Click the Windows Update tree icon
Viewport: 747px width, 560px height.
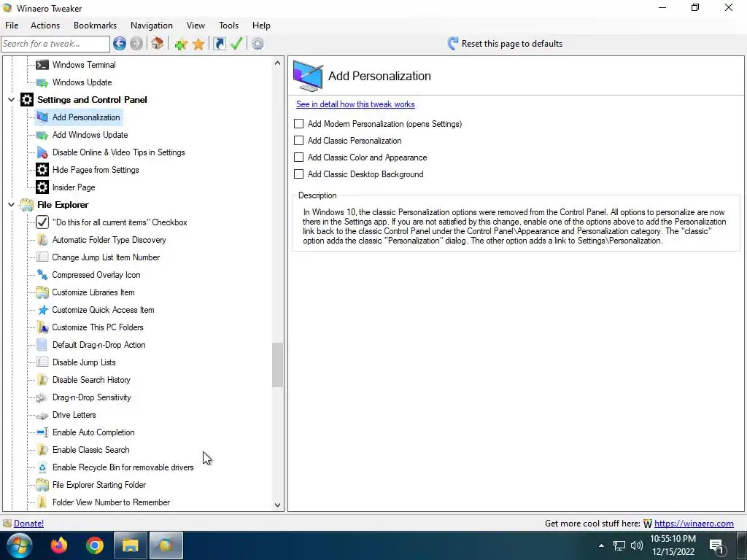click(x=42, y=82)
